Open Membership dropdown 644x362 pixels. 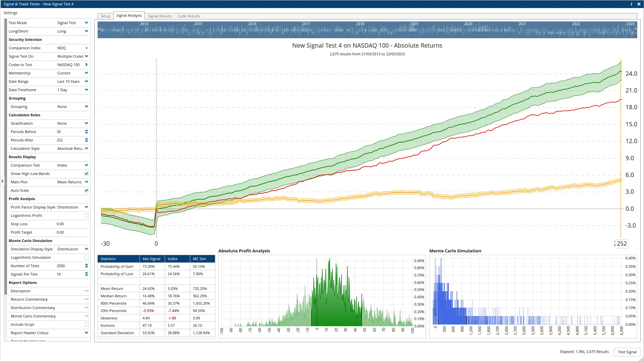87,73
